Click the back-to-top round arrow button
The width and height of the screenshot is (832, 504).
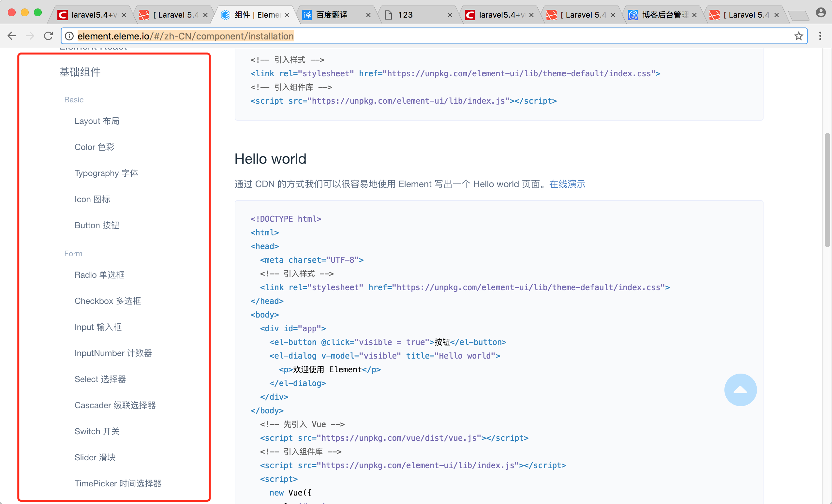[x=740, y=390]
